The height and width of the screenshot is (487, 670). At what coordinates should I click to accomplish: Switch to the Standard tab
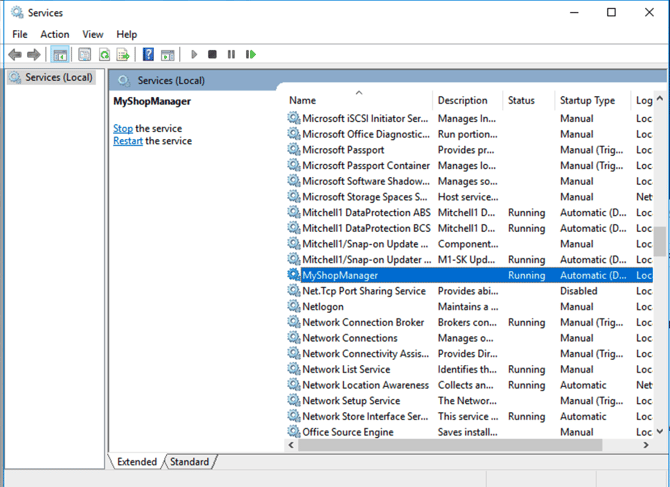pos(189,462)
